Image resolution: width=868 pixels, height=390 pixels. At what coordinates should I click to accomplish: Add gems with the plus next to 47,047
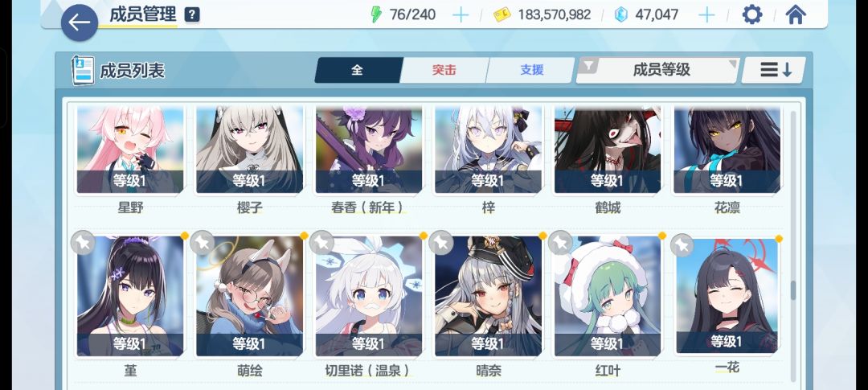pyautogui.click(x=706, y=14)
